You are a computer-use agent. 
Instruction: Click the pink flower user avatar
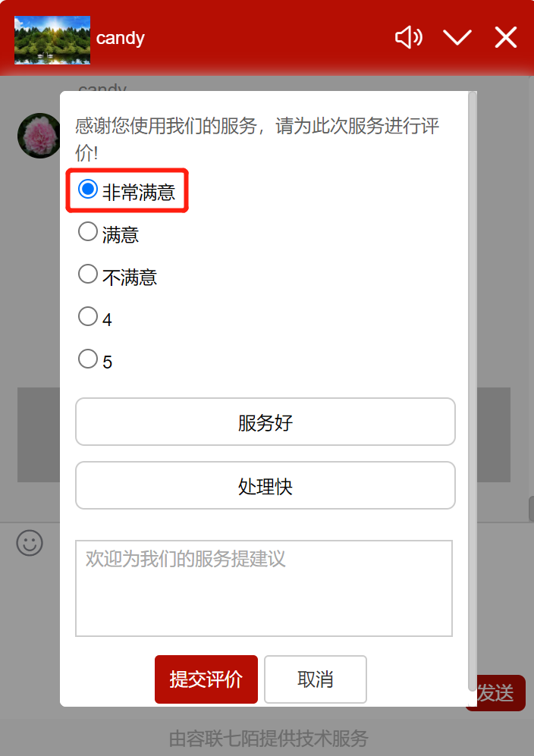(39, 136)
